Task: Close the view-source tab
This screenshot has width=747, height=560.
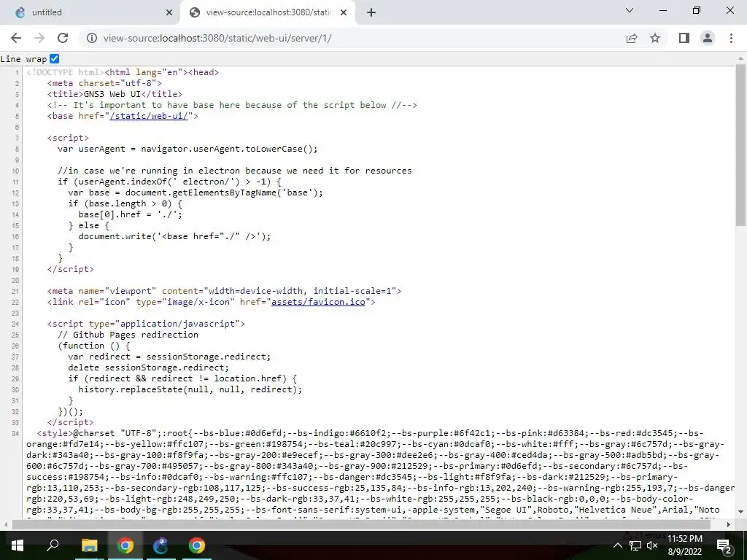Action: [x=344, y=12]
